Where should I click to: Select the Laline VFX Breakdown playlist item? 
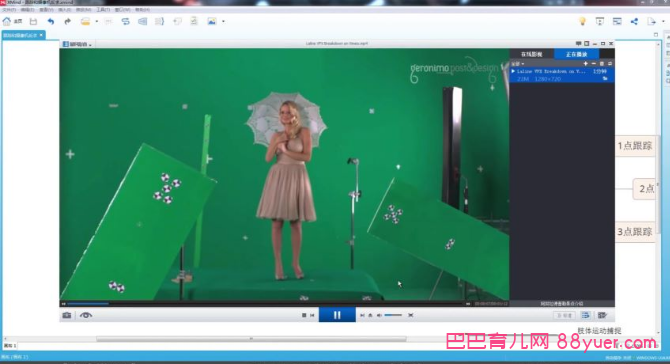tap(562, 75)
